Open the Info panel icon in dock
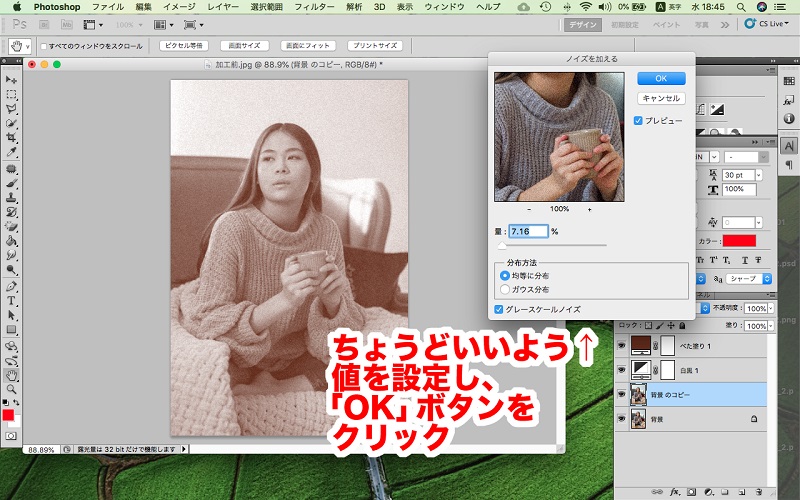 click(789, 118)
